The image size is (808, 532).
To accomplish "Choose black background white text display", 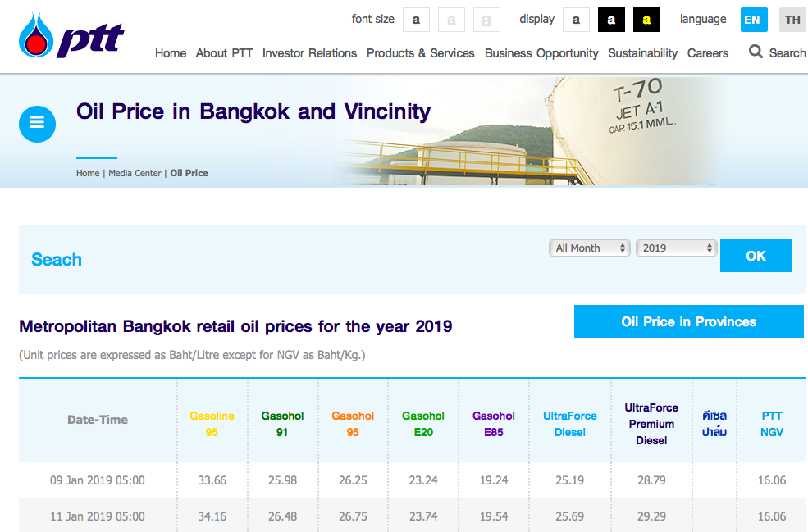I will click(611, 20).
